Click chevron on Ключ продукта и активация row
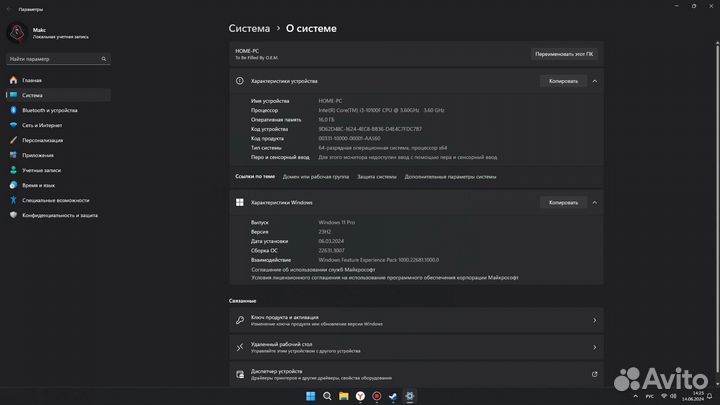This screenshot has width=720, height=405. coord(595,320)
